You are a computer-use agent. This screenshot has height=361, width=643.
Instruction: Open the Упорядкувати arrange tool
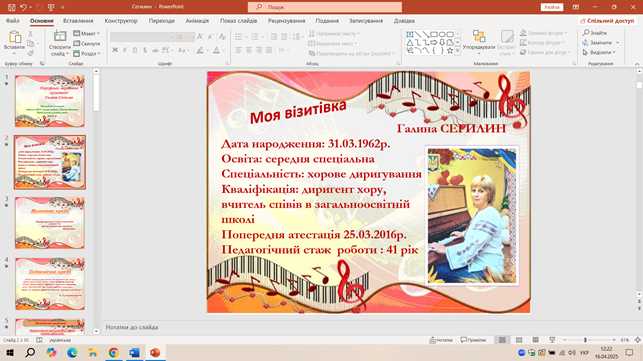coord(479,41)
